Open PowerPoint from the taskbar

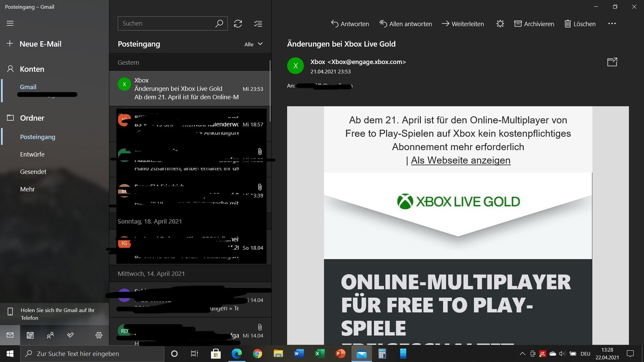coord(340,354)
